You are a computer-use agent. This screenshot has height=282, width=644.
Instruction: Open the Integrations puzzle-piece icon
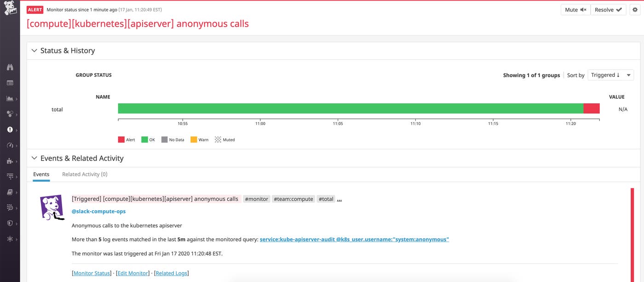[x=10, y=161]
